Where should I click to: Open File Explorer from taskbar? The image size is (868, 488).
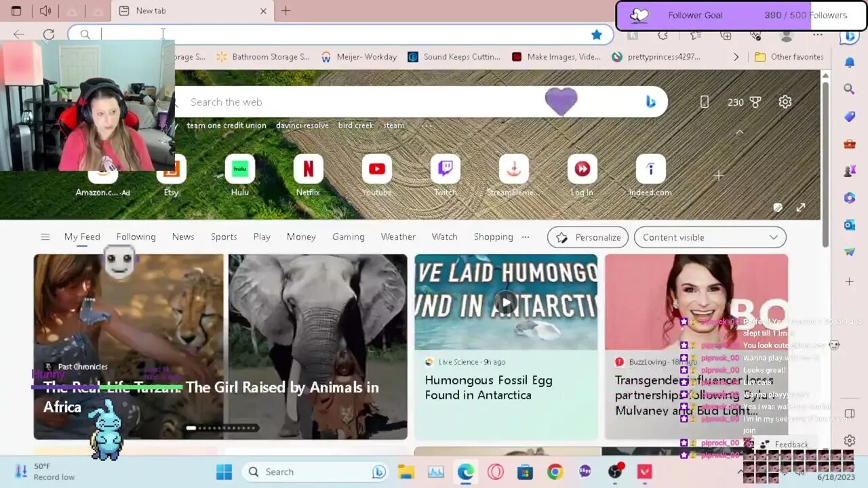click(x=406, y=472)
